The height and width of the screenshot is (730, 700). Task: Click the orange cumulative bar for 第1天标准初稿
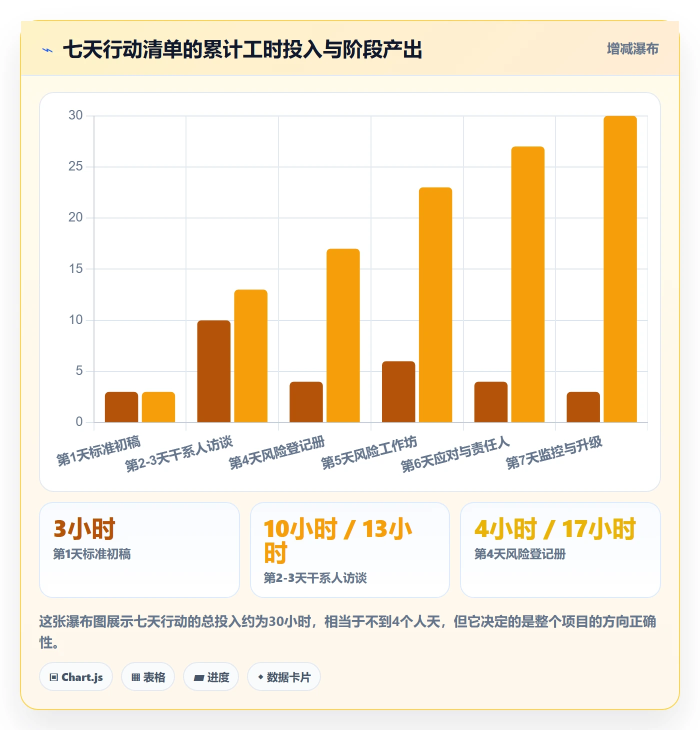(158, 407)
